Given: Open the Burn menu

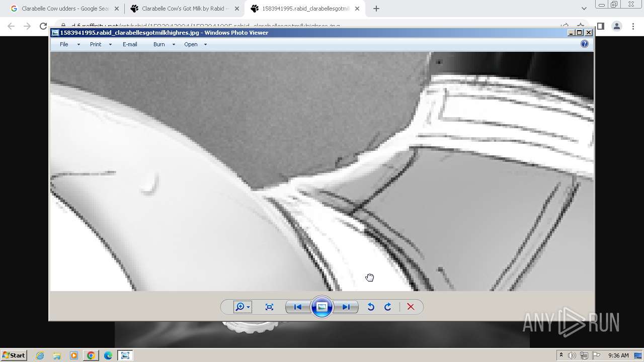Looking at the screenshot, I should point(159,44).
